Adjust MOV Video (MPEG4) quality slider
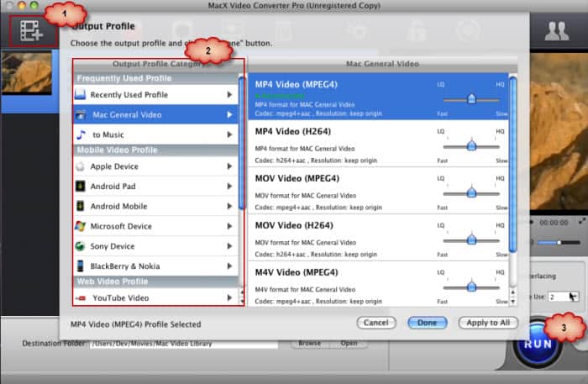This screenshot has height=384, width=588. click(x=471, y=193)
